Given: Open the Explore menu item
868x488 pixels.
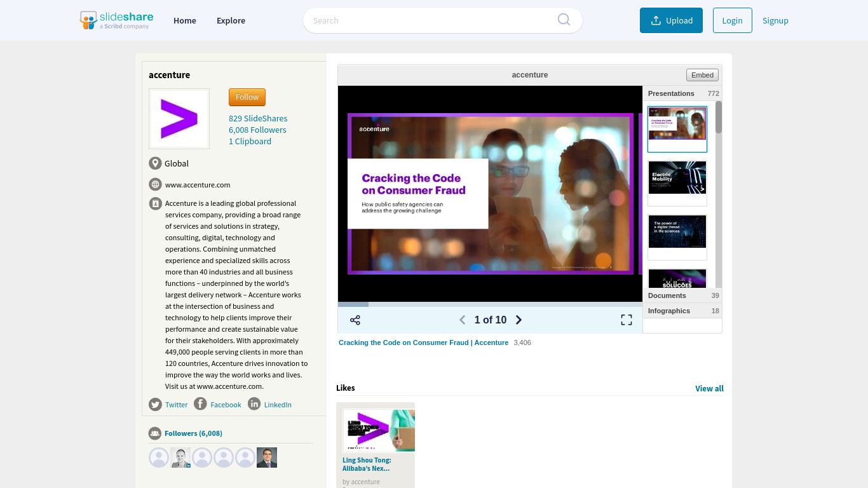Looking at the screenshot, I should pos(231,20).
